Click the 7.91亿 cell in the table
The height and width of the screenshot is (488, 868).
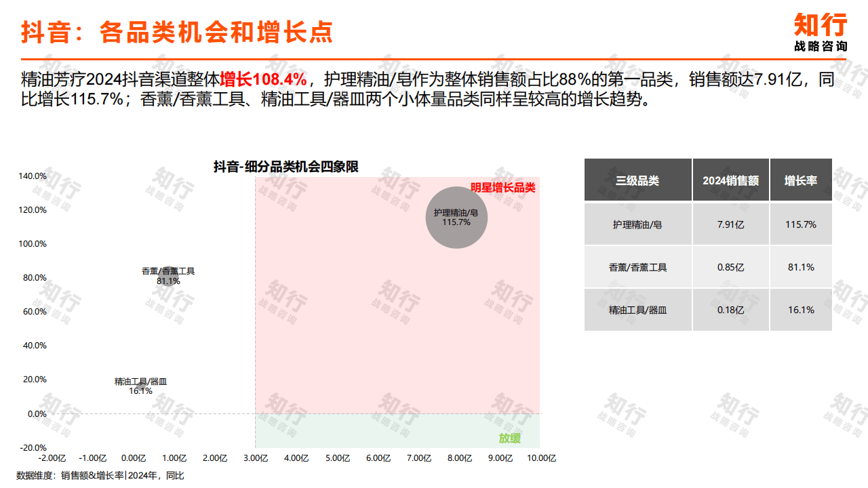click(x=730, y=224)
